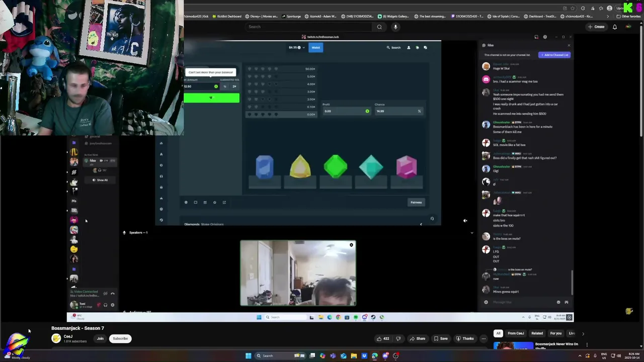
Task: Click the Chance percentage field
Action: [x=399, y=111]
